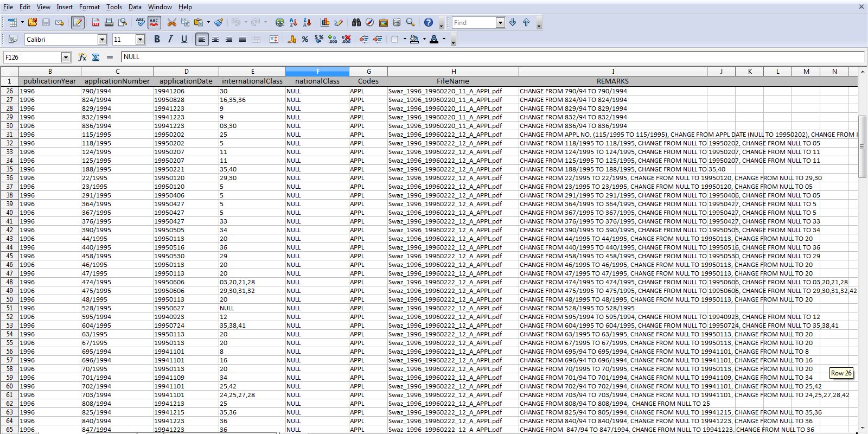868x434 pixels.
Task: Increase the cell indent
Action: (x=378, y=39)
